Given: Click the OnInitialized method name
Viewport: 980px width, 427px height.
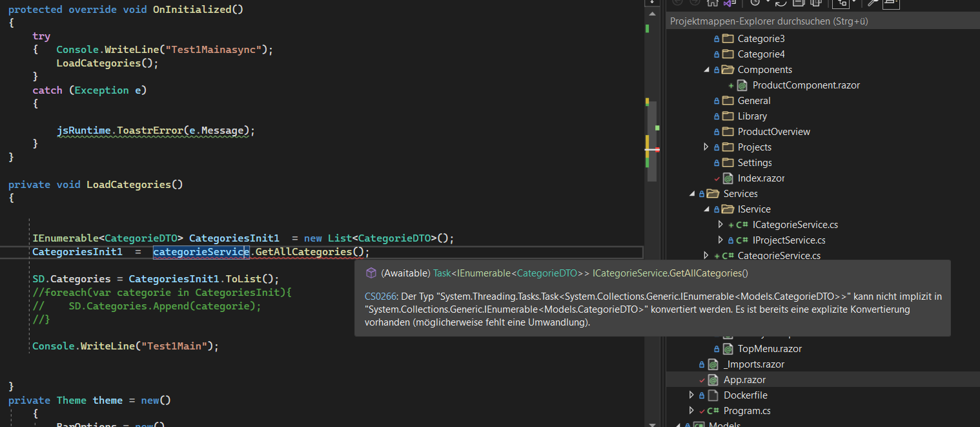Looking at the screenshot, I should [x=191, y=10].
